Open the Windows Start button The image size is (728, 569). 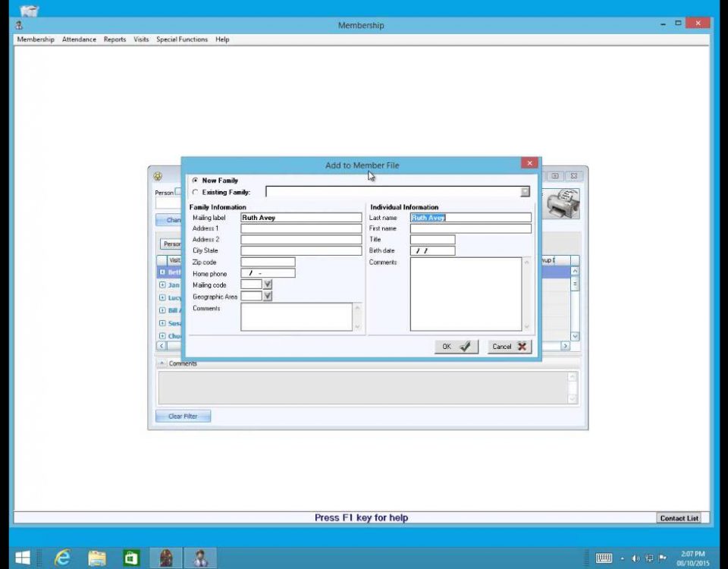coord(22,558)
